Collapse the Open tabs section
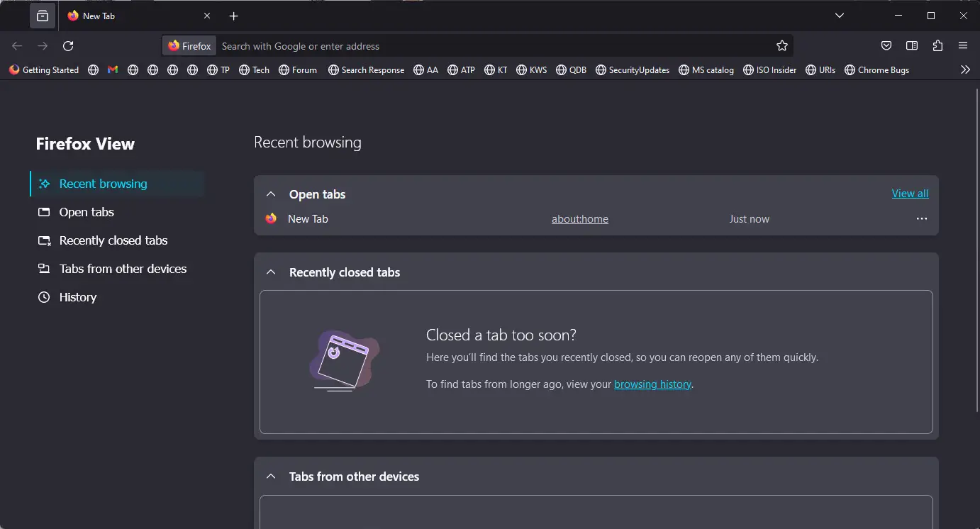Viewport: 980px width, 529px height. (x=270, y=194)
